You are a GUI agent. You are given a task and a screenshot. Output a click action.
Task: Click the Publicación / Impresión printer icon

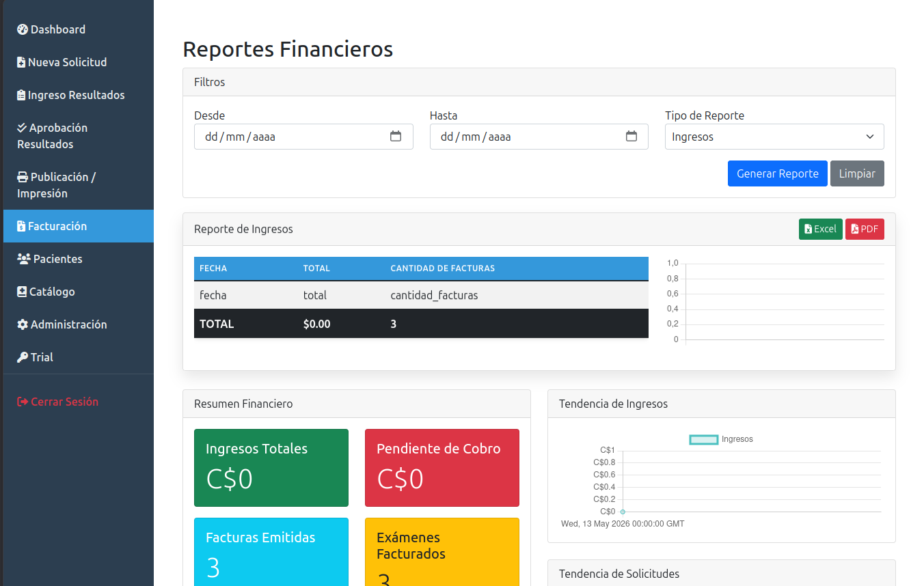[x=23, y=177]
